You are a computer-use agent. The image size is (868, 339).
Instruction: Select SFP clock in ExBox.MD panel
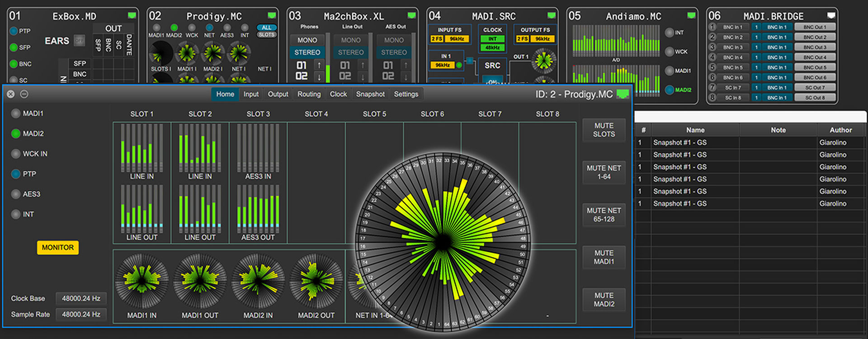[x=14, y=47]
